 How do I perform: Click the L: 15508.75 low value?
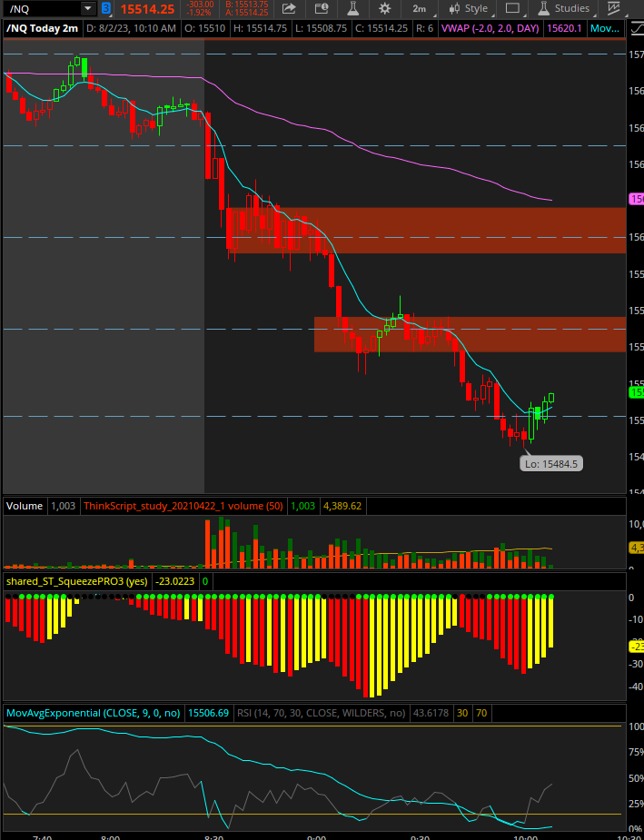tap(322, 28)
